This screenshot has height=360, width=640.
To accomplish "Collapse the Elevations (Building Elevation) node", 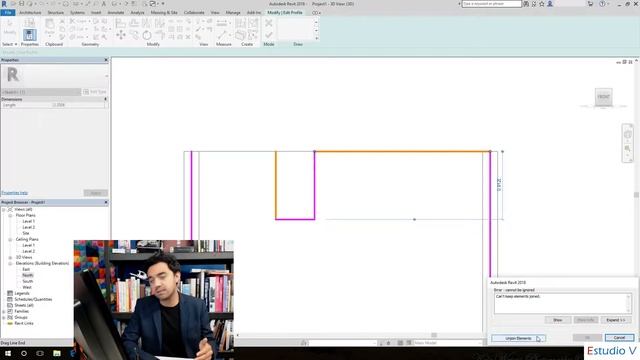I will coord(10,264).
